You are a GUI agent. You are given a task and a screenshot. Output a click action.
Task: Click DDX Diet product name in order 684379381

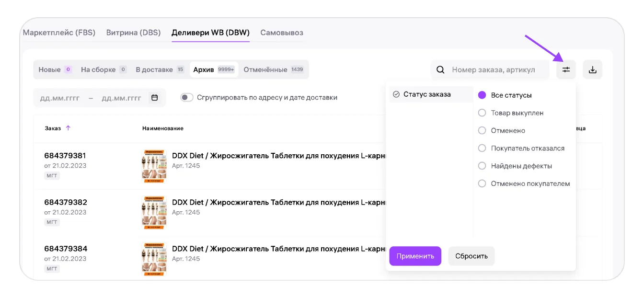279,156
